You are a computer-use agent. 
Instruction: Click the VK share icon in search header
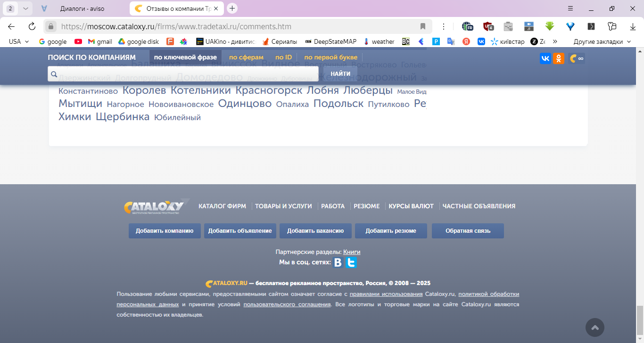545,58
